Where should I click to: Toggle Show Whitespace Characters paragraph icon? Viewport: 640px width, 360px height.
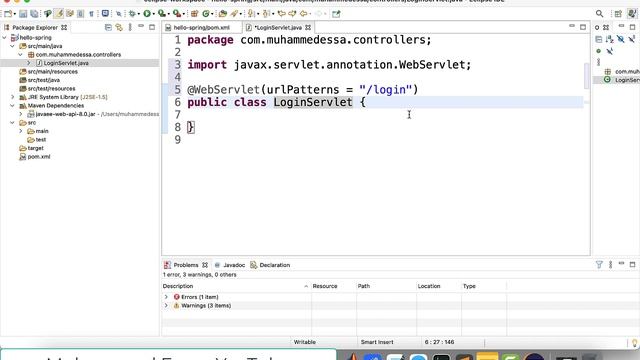91,14
